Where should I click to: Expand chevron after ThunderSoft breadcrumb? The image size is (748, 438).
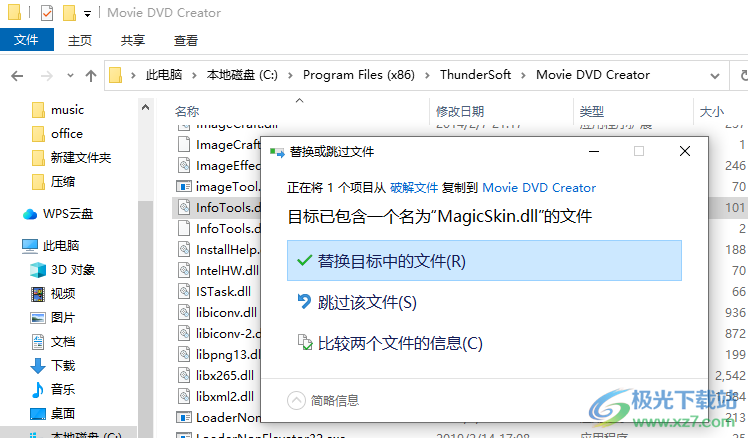point(523,75)
